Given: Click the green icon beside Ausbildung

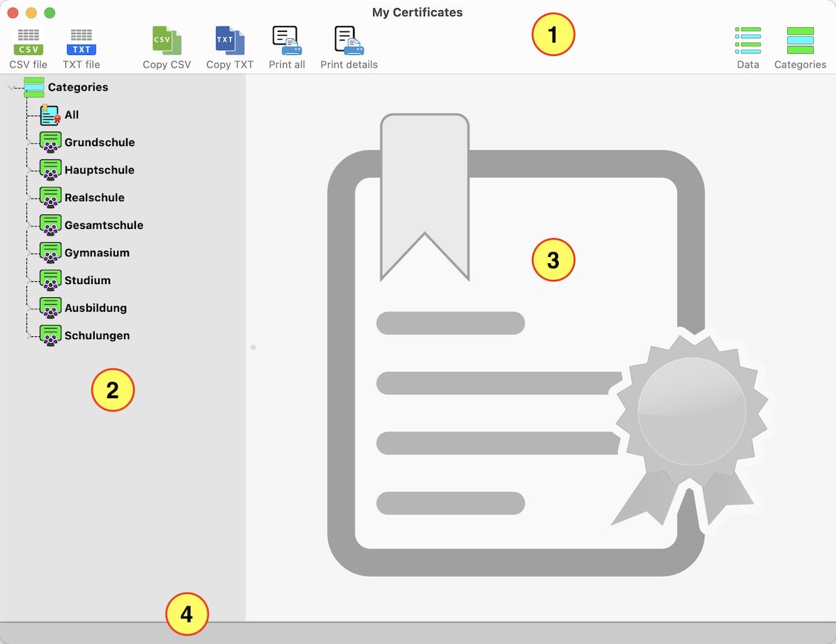Looking at the screenshot, I should pos(50,308).
